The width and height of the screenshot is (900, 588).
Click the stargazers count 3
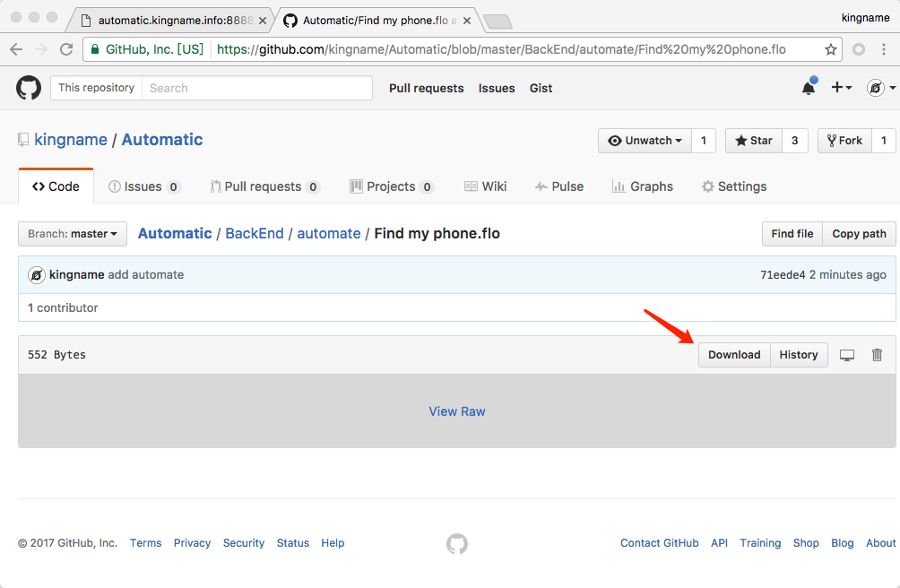[795, 141]
